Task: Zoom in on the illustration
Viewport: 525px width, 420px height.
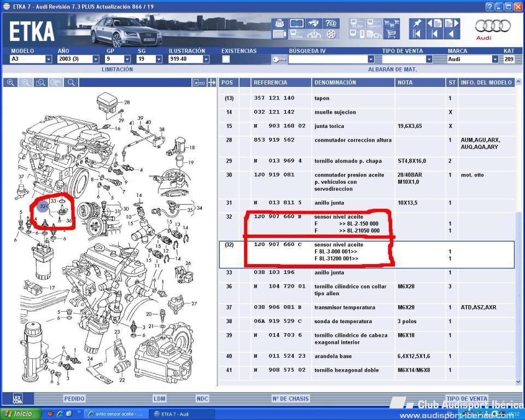Action: pos(10,83)
